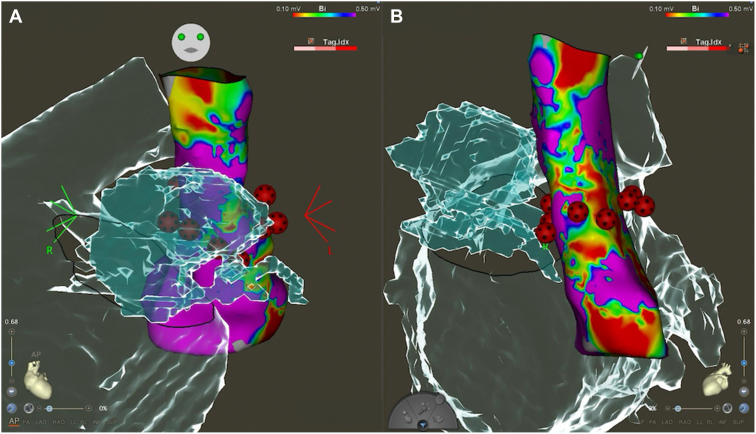Click the blue round tool icon in panel A
The image size is (756, 434).
(12, 408)
